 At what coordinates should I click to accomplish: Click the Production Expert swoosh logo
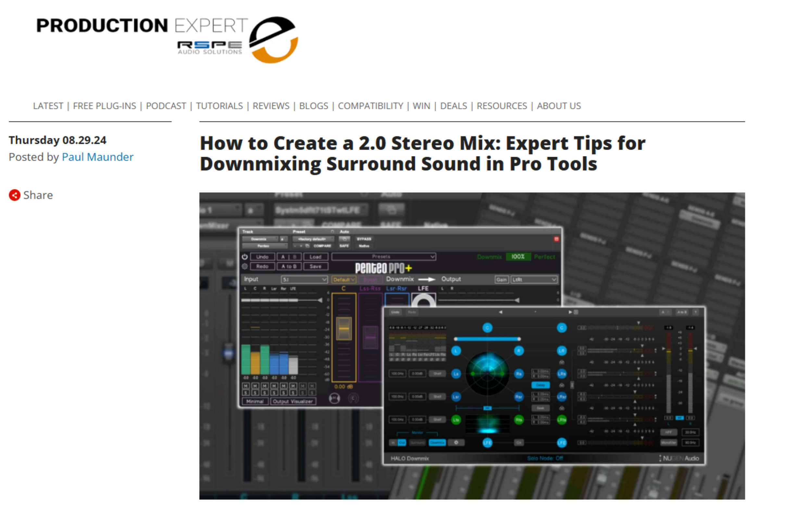coord(273,39)
